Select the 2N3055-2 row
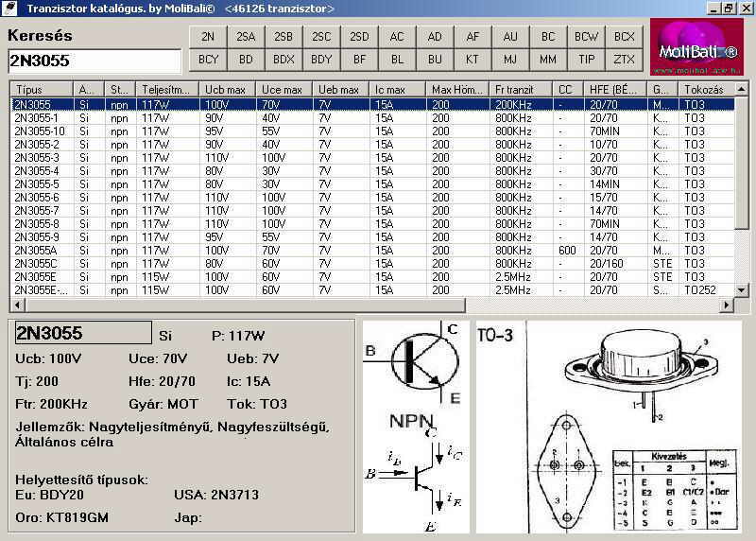Screen dimensions: 756x541 pos(372,145)
